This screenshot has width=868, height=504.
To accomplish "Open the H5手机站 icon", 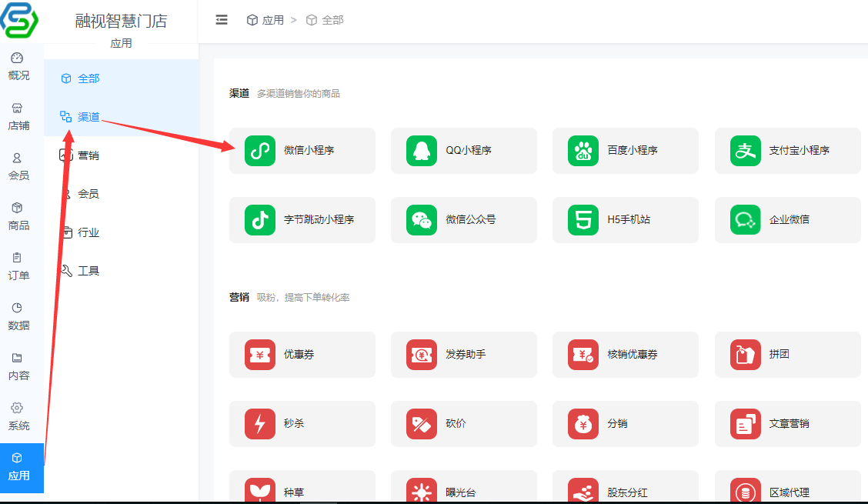I will pyautogui.click(x=583, y=220).
